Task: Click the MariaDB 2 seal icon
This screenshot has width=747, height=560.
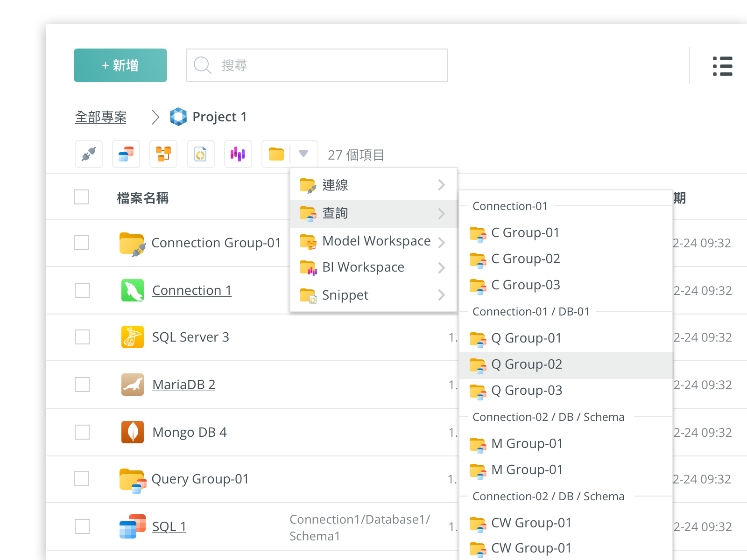Action: tap(133, 385)
